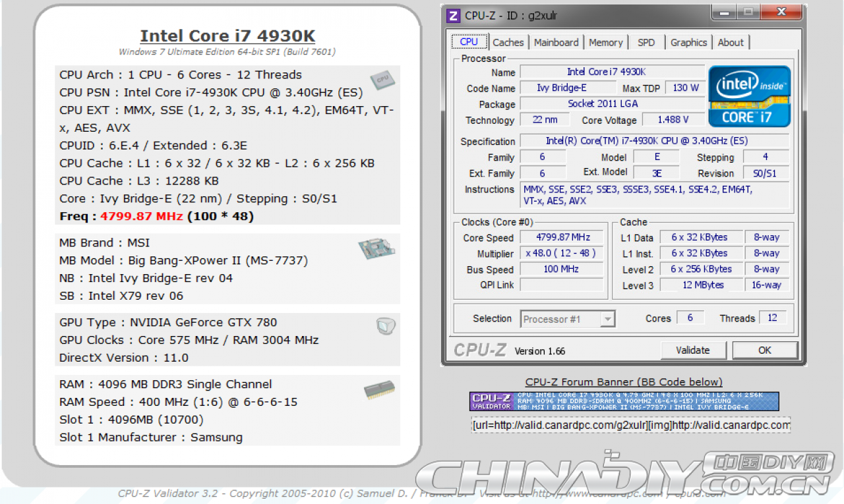Click the SB Intel X79 rev 06 line
The image size is (844, 504).
(x=121, y=296)
